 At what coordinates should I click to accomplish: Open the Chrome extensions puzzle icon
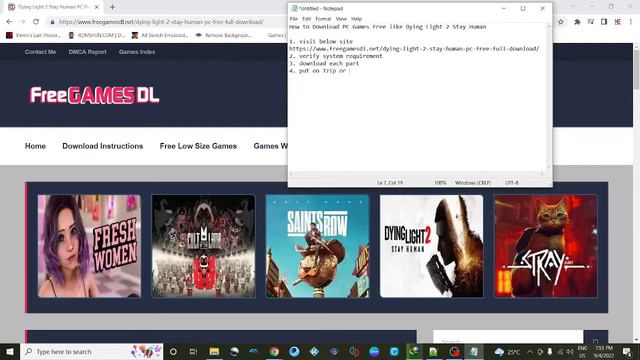(x=577, y=22)
